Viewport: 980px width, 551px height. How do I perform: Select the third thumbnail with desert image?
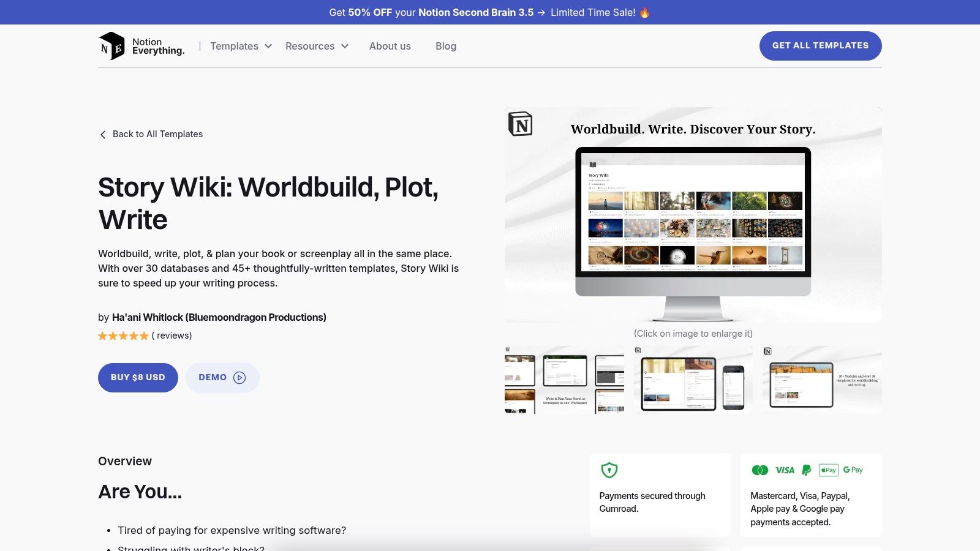(x=823, y=380)
